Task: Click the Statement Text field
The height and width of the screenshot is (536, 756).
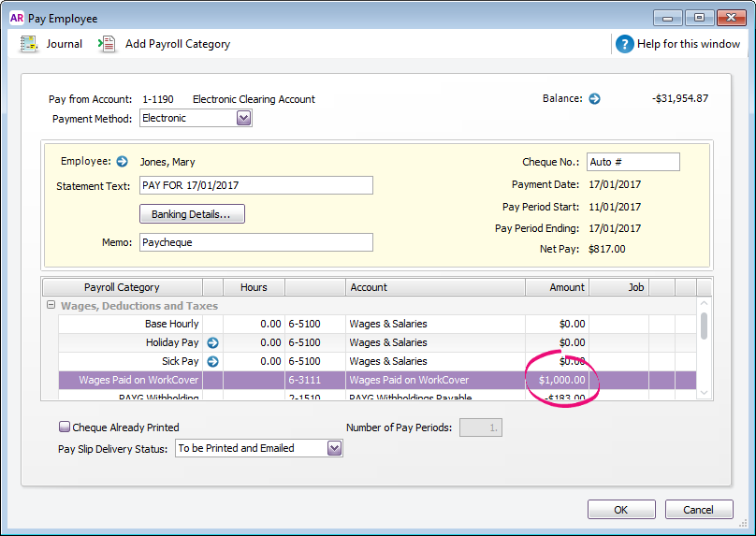Action: 255,185
